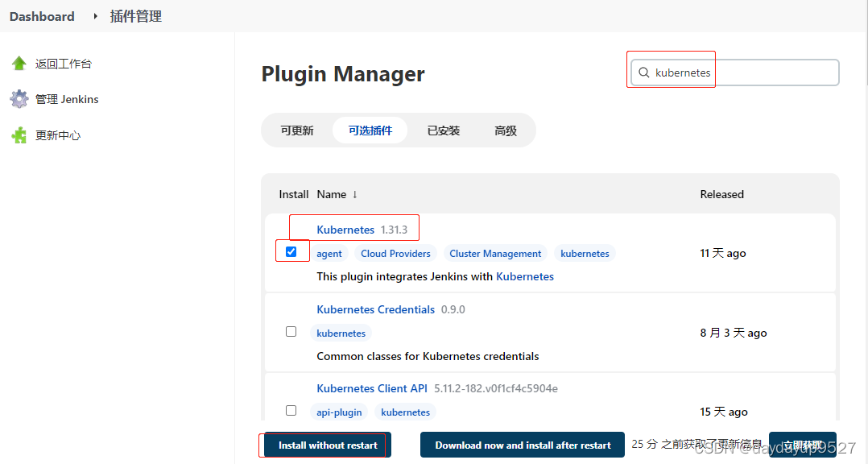Open 更新中心 sidebar link
The width and height of the screenshot is (868, 464).
coord(58,135)
